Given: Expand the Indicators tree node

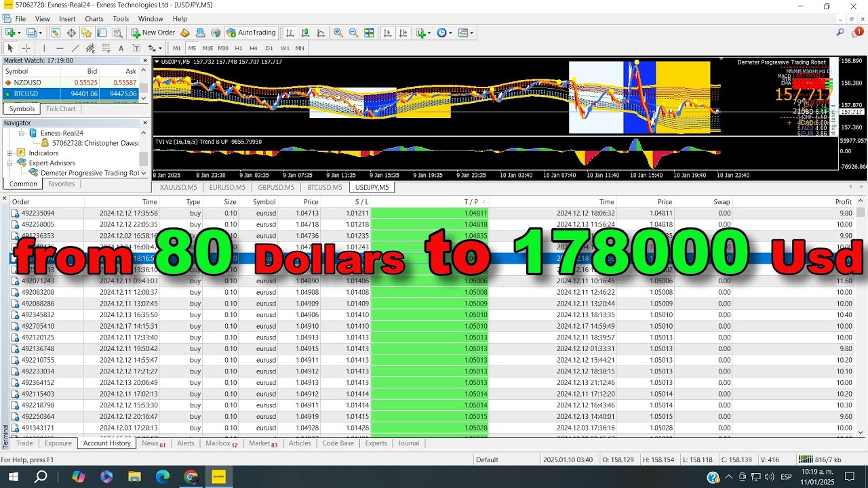Looking at the screenshot, I should click(10, 153).
